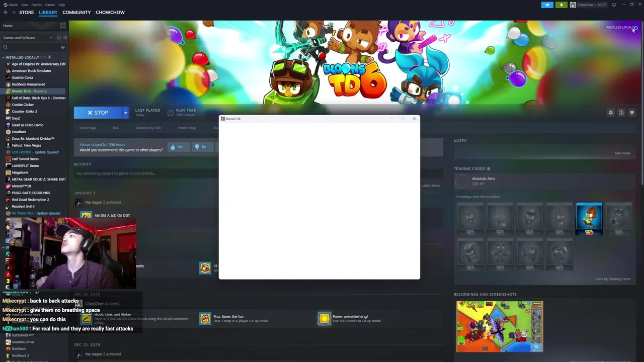Click the ChowChow avatar in the top bar

pyautogui.click(x=573, y=5)
